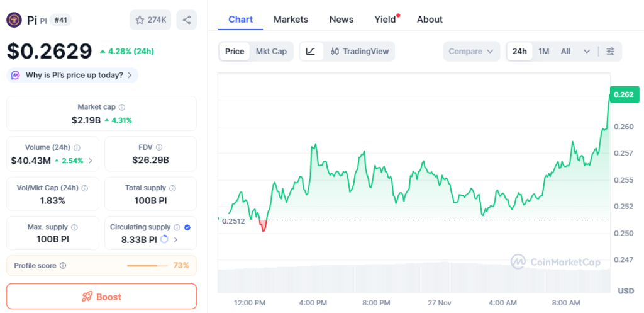The width and height of the screenshot is (644, 313).
Task: Switch to the Markets tab
Action: click(x=291, y=20)
